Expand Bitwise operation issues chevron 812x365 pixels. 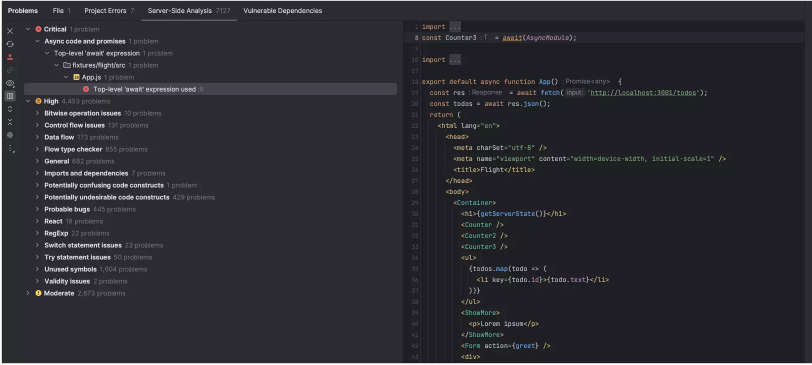[37, 113]
